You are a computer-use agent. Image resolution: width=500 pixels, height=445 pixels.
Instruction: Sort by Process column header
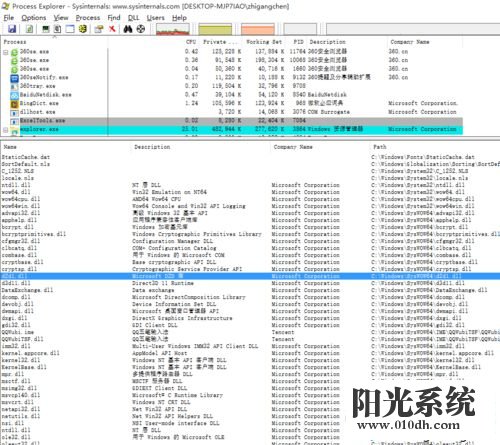15,42
